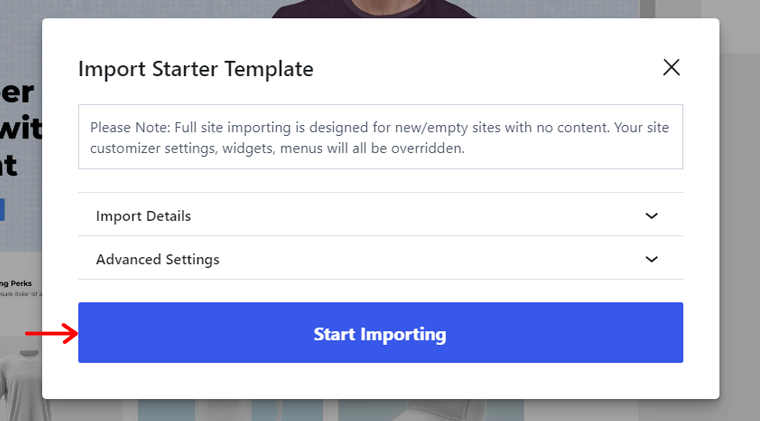Click the Perks heading in background page

[x=16, y=283]
